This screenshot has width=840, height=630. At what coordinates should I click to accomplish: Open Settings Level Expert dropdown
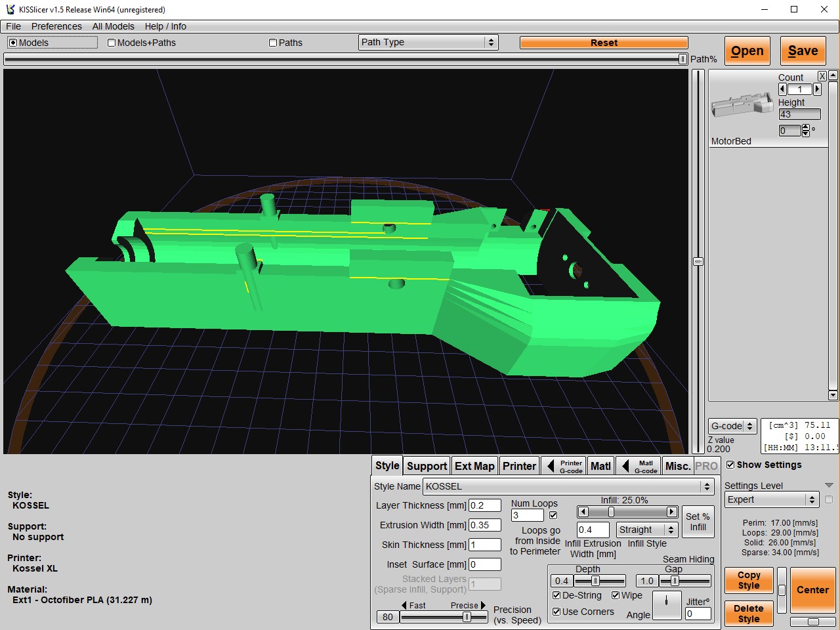(772, 499)
